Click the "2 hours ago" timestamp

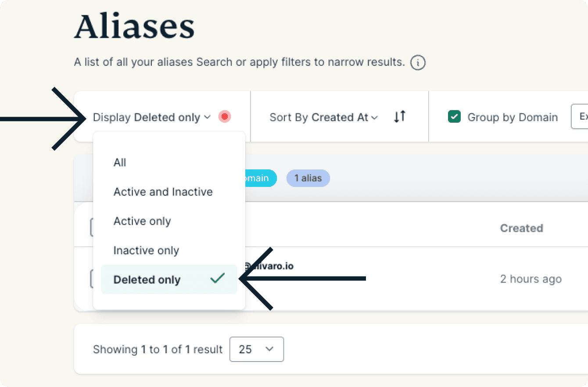coord(531,279)
